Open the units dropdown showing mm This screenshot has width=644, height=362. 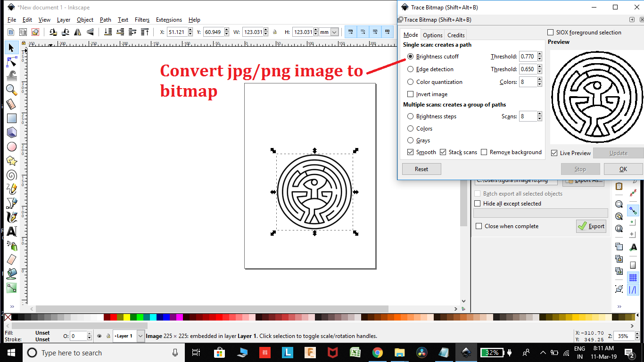point(335,32)
